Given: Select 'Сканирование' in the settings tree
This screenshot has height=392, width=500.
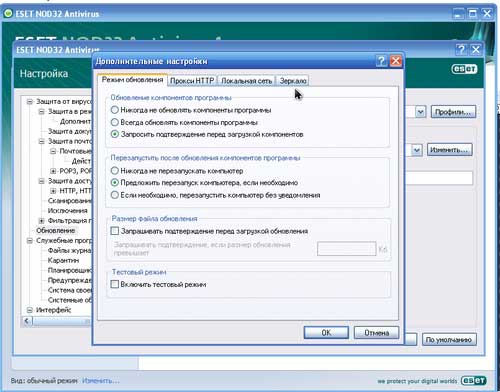Looking at the screenshot, I should pos(70,201).
